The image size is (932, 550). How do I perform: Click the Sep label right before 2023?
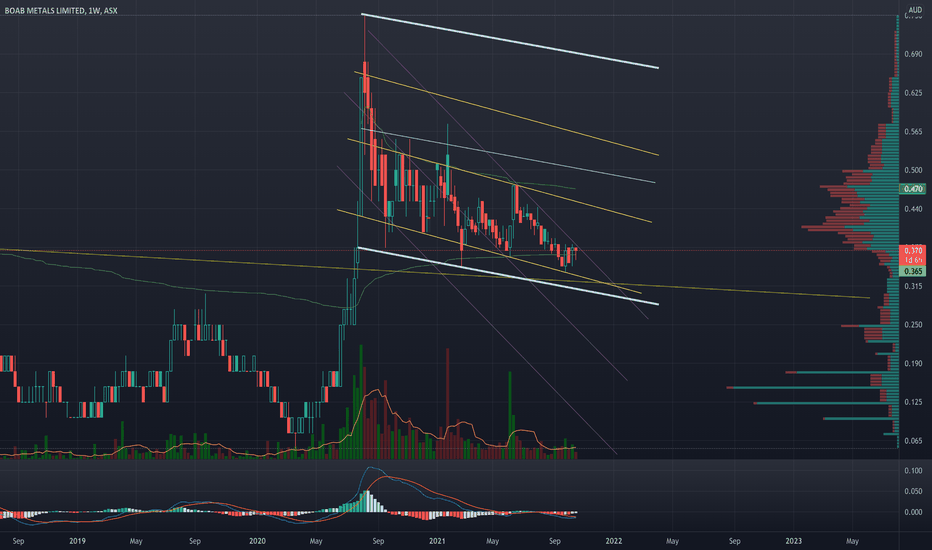tap(735, 541)
